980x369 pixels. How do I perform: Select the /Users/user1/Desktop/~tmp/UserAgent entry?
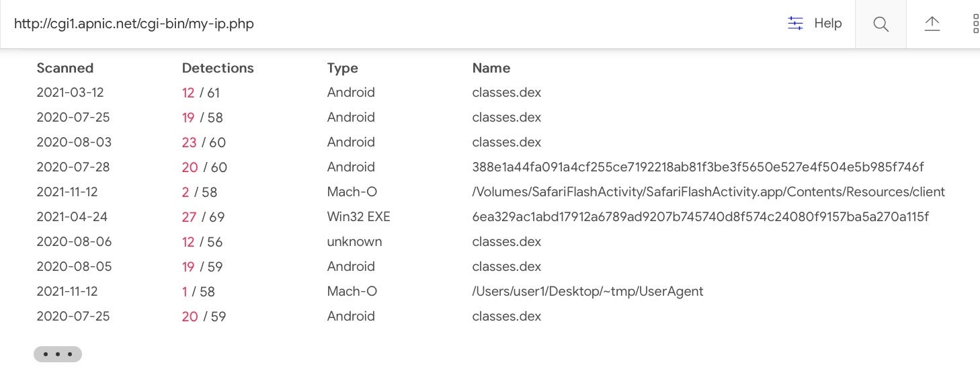click(x=587, y=291)
